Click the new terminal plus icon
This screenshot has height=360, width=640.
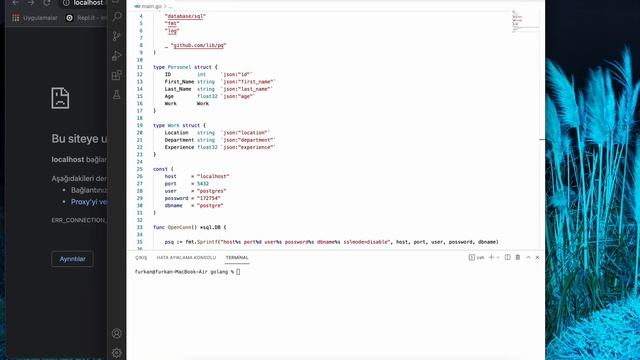tap(491, 257)
